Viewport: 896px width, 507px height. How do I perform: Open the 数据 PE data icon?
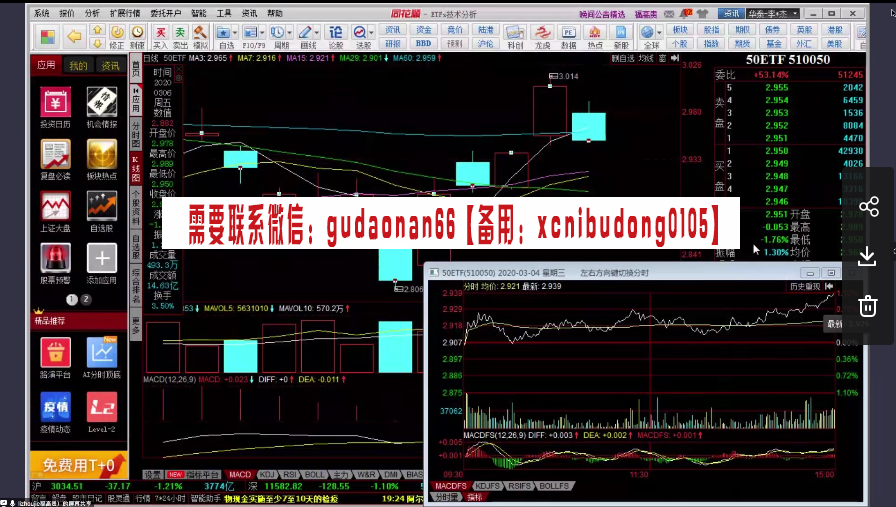(x=569, y=37)
